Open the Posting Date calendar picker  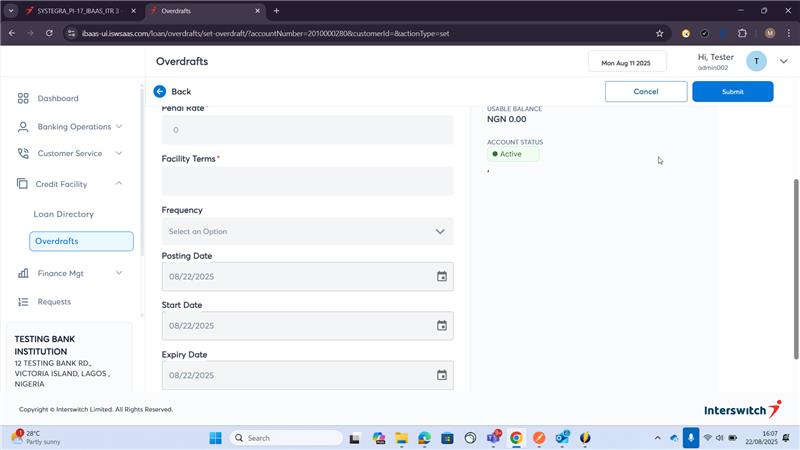(441, 276)
